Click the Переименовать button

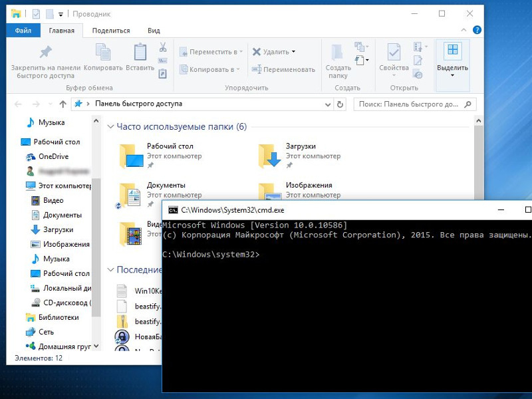[284, 70]
